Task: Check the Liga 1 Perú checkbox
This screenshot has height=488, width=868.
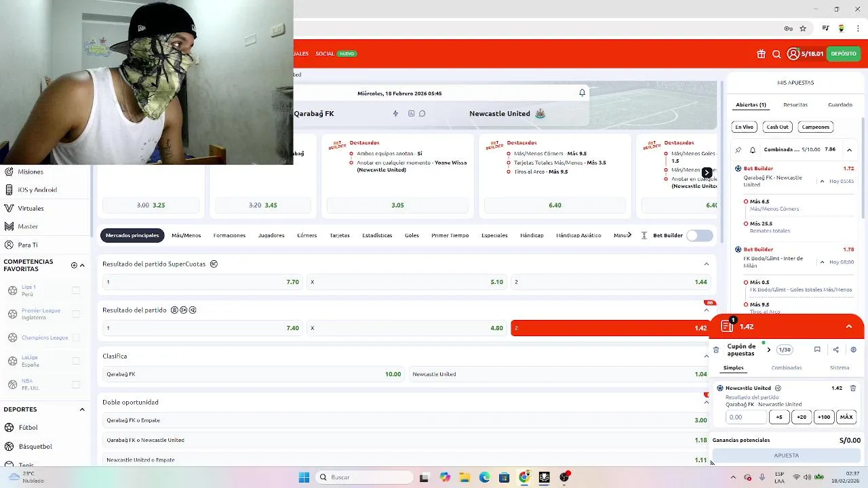Action: [x=76, y=290]
